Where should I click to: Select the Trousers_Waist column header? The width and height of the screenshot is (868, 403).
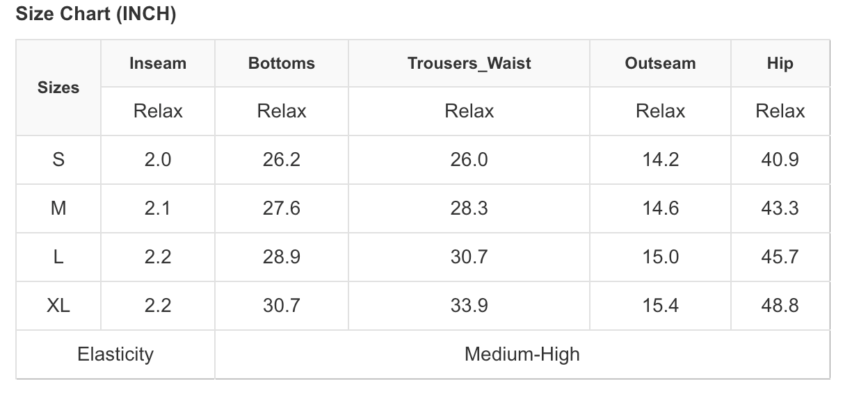(469, 63)
